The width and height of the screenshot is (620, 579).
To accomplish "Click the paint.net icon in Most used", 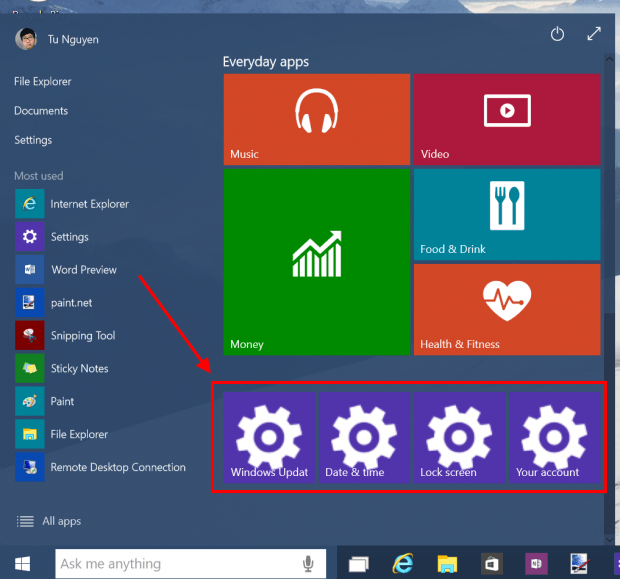I will (30, 303).
